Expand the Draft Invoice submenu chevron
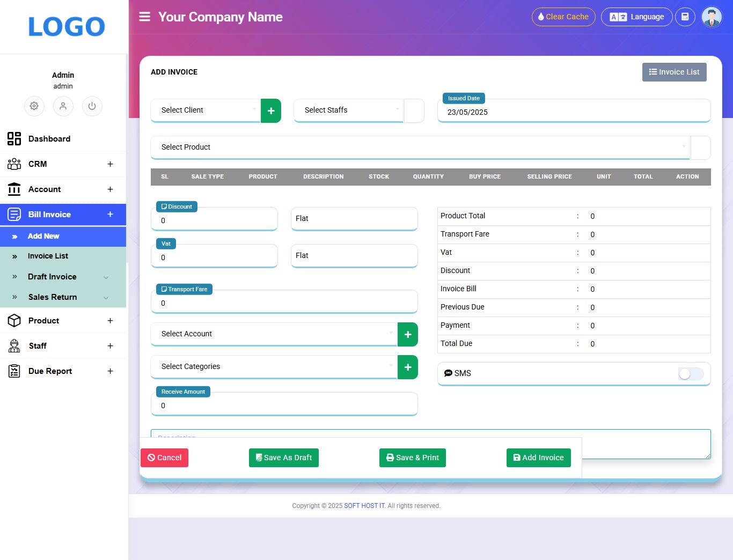Viewport: 733px width, 560px height. click(x=106, y=277)
